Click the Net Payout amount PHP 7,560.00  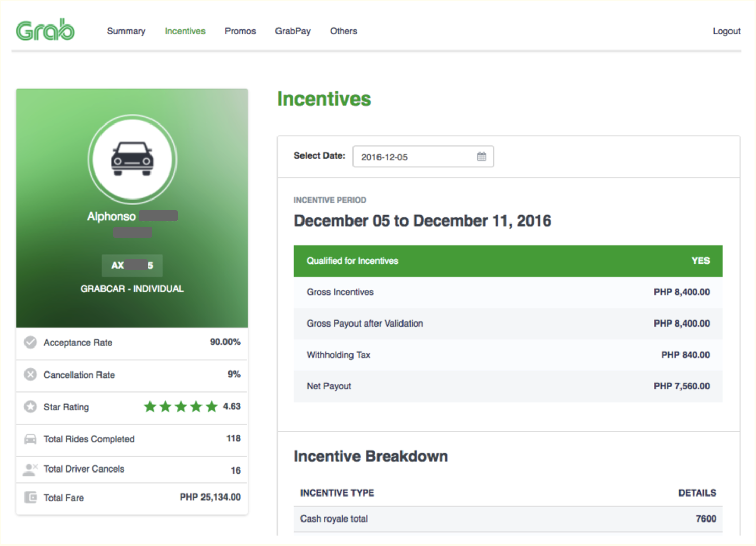pos(682,386)
